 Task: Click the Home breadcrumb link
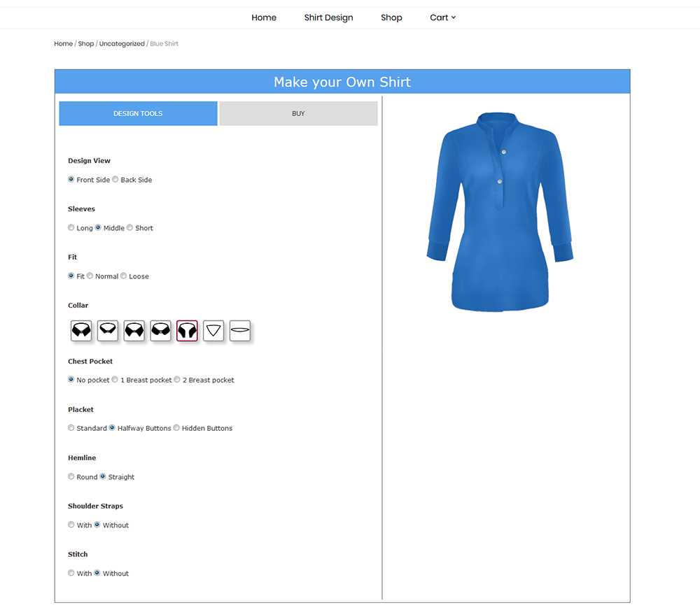(64, 43)
